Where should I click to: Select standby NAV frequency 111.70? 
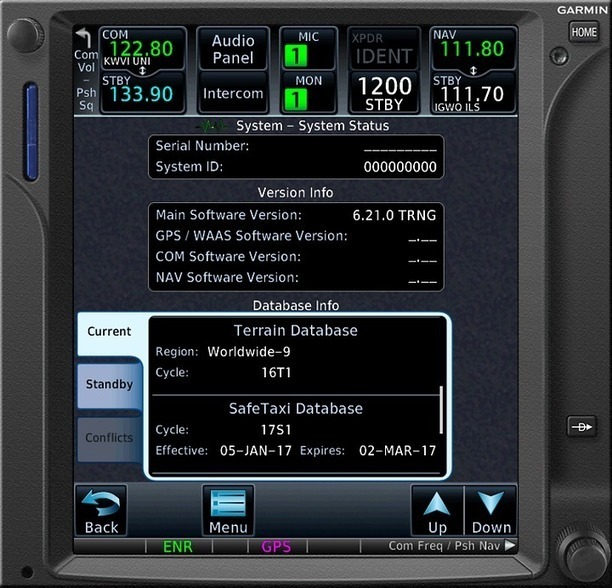pos(473,94)
